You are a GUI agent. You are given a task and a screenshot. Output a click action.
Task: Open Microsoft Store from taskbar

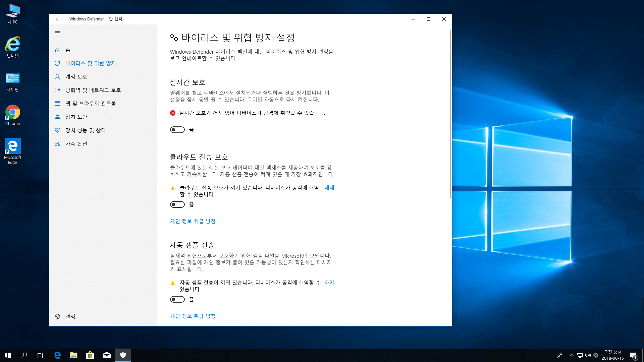point(90,355)
